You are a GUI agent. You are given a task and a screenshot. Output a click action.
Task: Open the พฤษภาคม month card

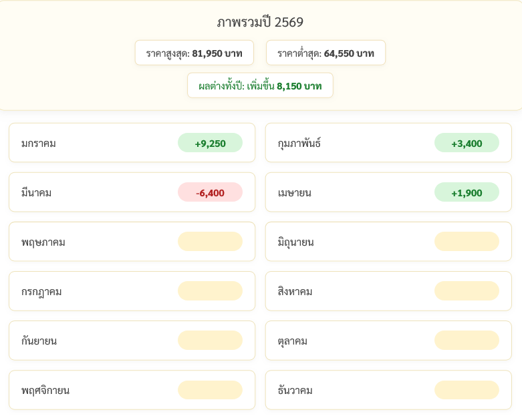coord(132,242)
